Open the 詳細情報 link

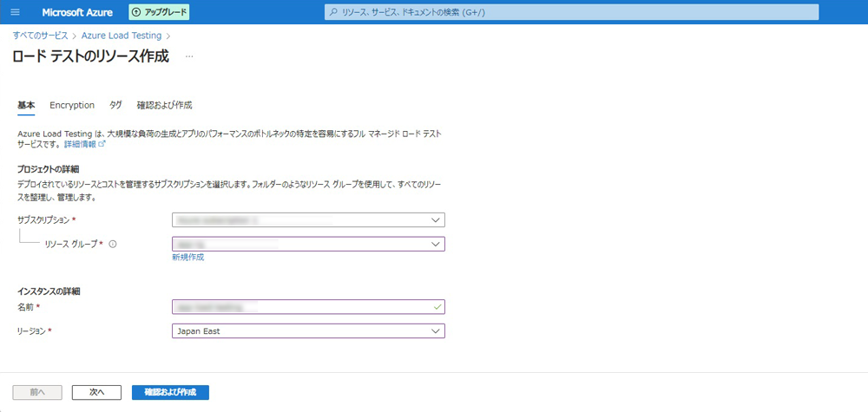pyautogui.click(x=84, y=144)
